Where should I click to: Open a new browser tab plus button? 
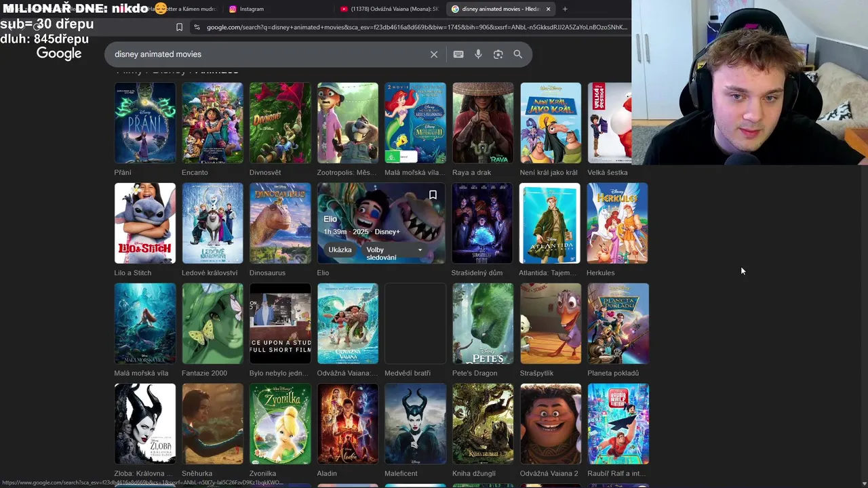click(x=565, y=9)
